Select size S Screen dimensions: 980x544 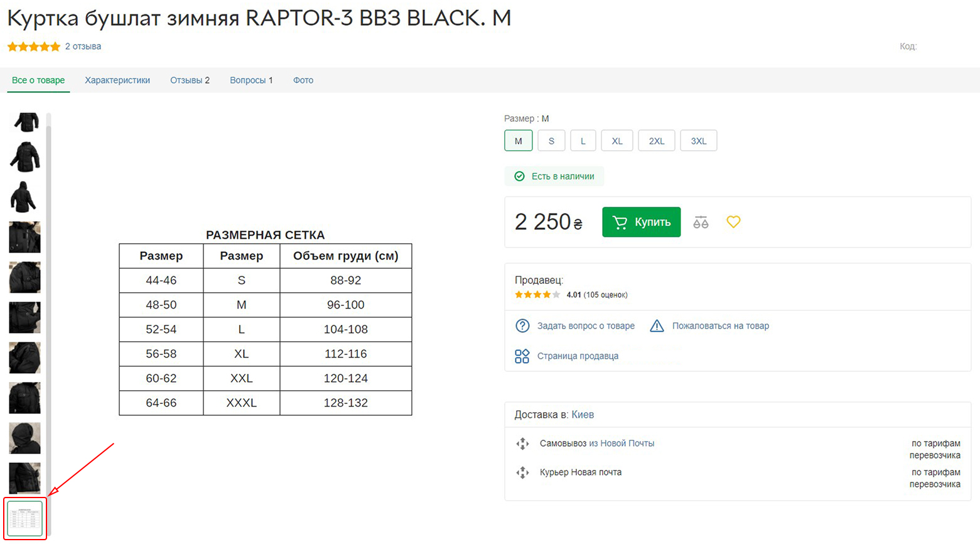(551, 141)
